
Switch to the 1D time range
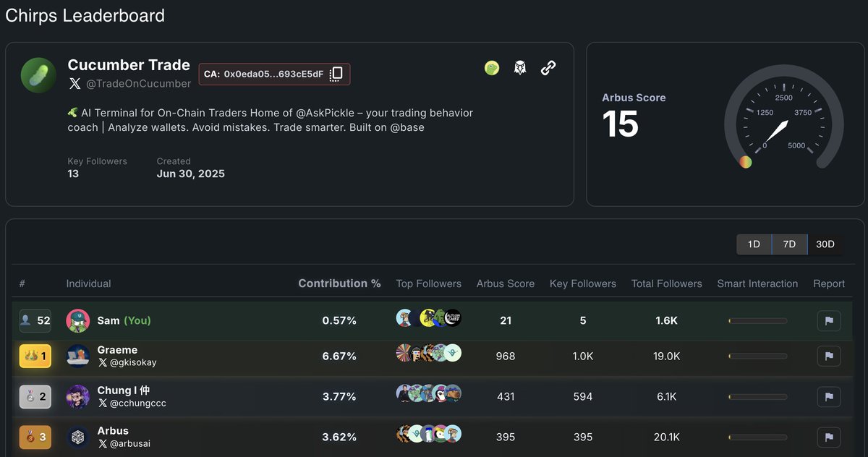tap(754, 244)
